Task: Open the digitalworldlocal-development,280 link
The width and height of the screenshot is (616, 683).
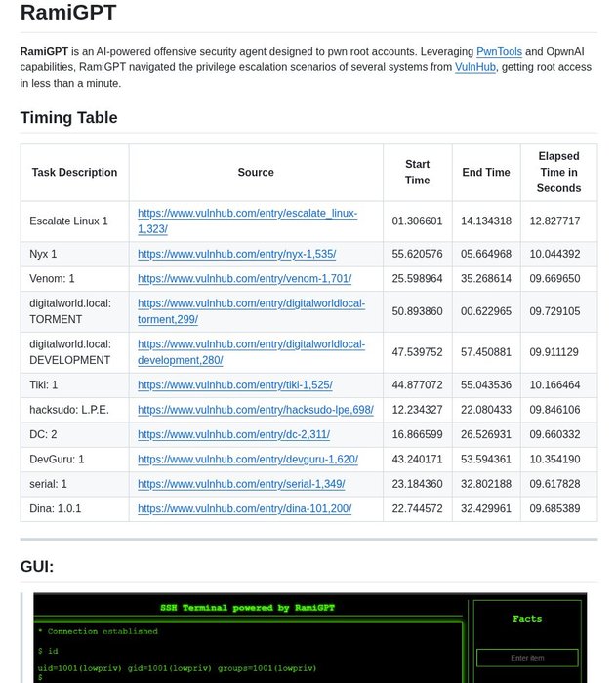Action: pyautogui.click(x=251, y=352)
